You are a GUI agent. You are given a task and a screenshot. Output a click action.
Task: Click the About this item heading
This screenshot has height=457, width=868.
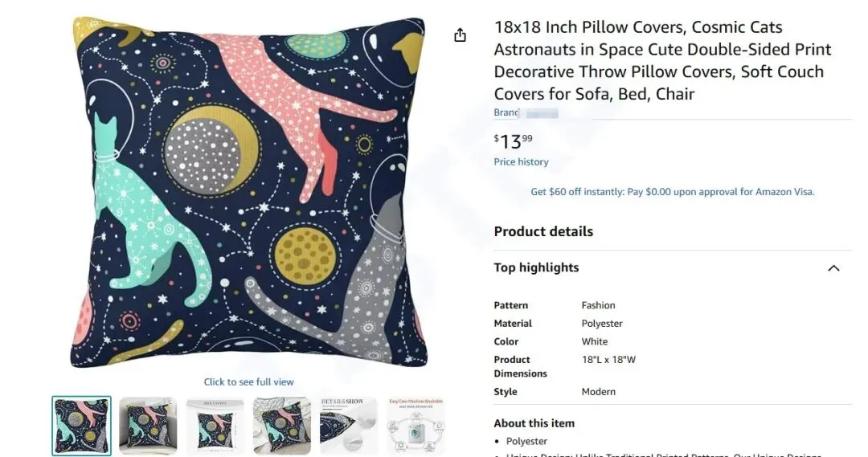(x=534, y=423)
